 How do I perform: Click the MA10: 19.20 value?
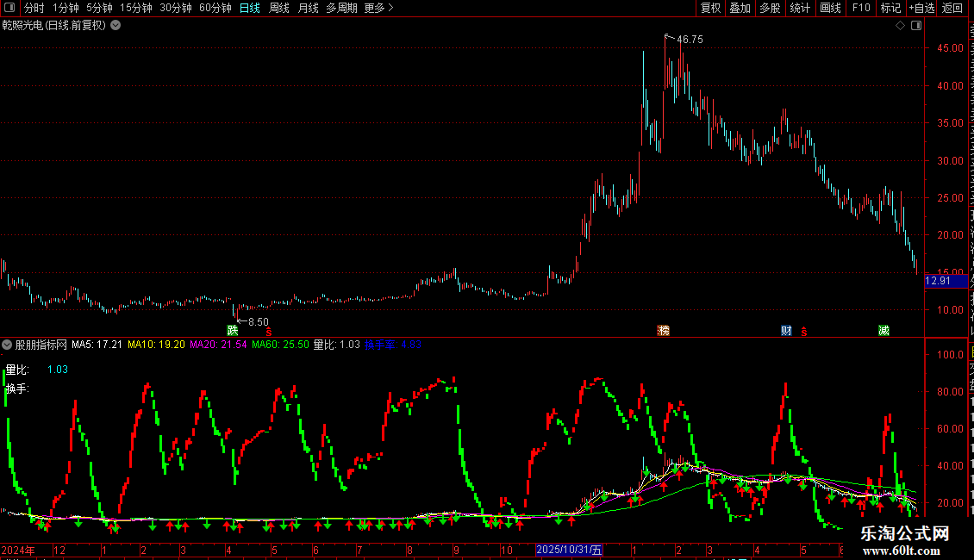157,345
